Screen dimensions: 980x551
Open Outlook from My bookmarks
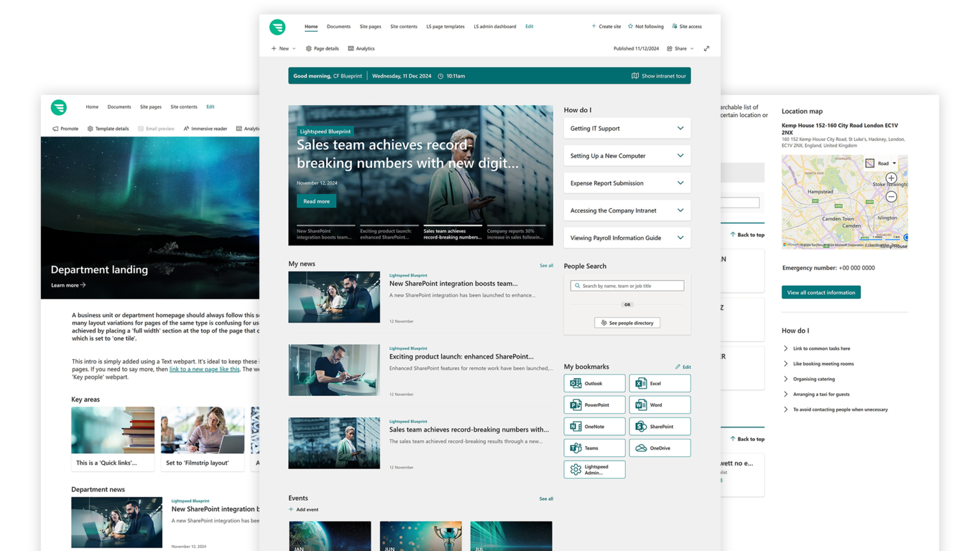(594, 383)
